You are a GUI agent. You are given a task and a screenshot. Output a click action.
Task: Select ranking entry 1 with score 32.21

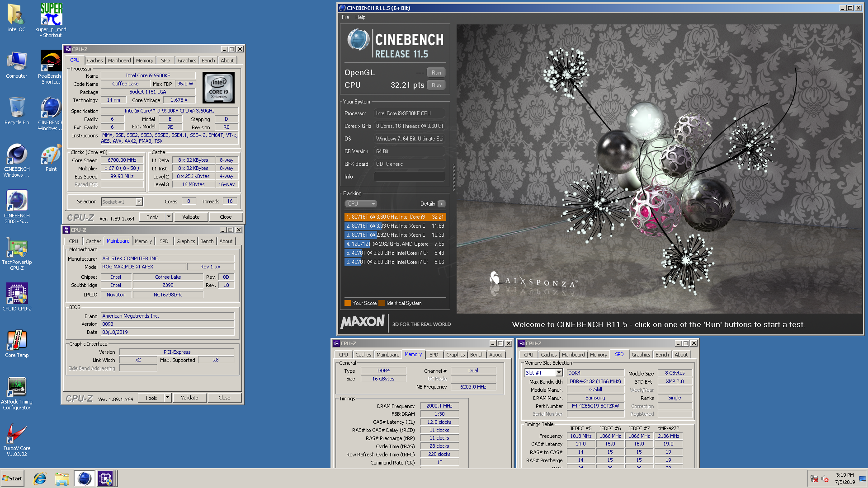[395, 217]
